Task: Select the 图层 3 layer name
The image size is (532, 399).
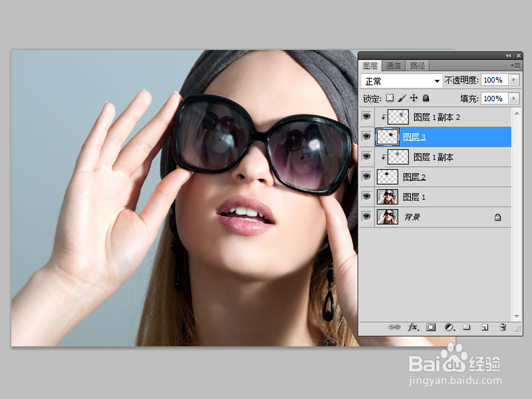Action: (414, 137)
